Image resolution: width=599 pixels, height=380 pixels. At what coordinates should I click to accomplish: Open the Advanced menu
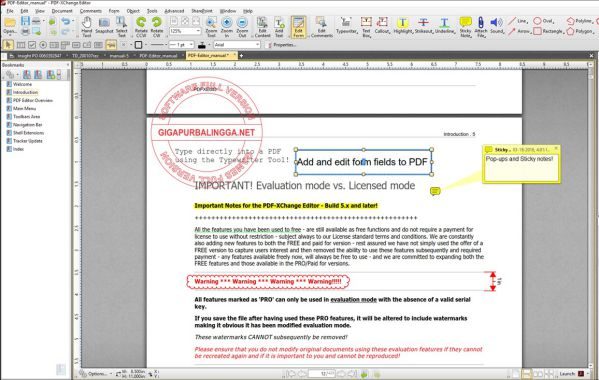tap(174, 11)
